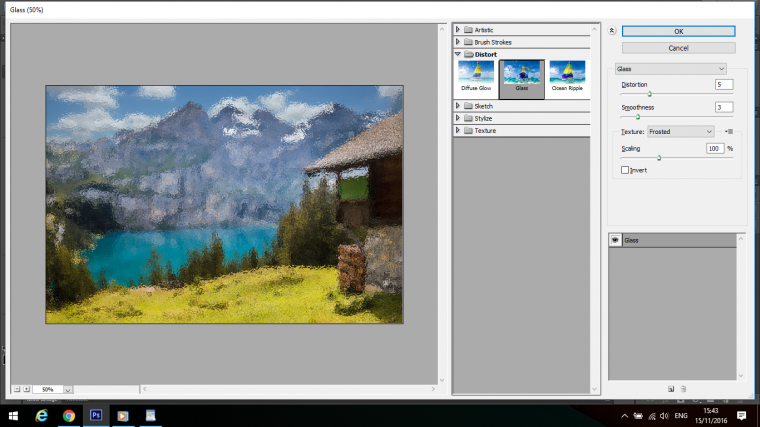Expand the Texture filter folder
The height and width of the screenshot is (427, 760).
coord(458,130)
